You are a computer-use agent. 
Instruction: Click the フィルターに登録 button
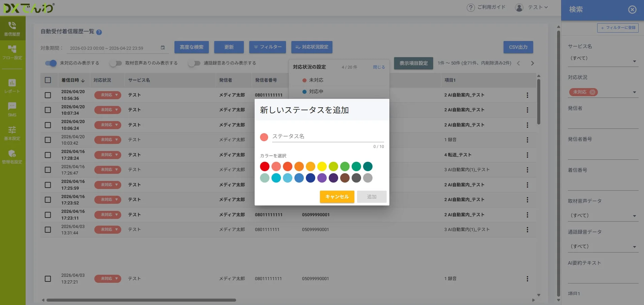(x=618, y=28)
